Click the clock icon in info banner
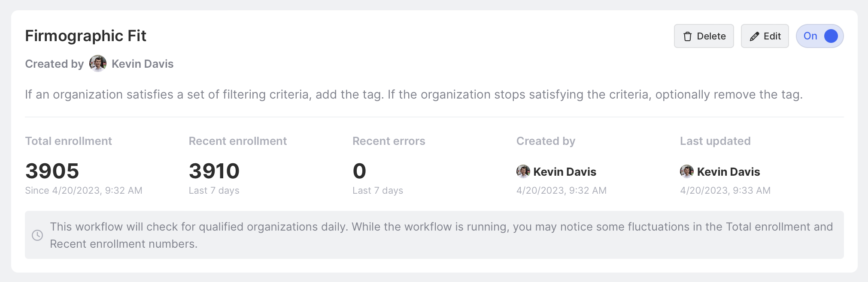Image resolution: width=868 pixels, height=282 pixels. coord(37,235)
